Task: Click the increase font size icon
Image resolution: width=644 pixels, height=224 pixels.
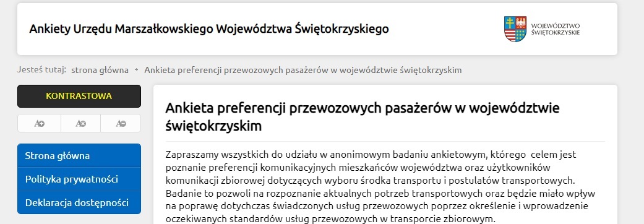Action: (40, 123)
